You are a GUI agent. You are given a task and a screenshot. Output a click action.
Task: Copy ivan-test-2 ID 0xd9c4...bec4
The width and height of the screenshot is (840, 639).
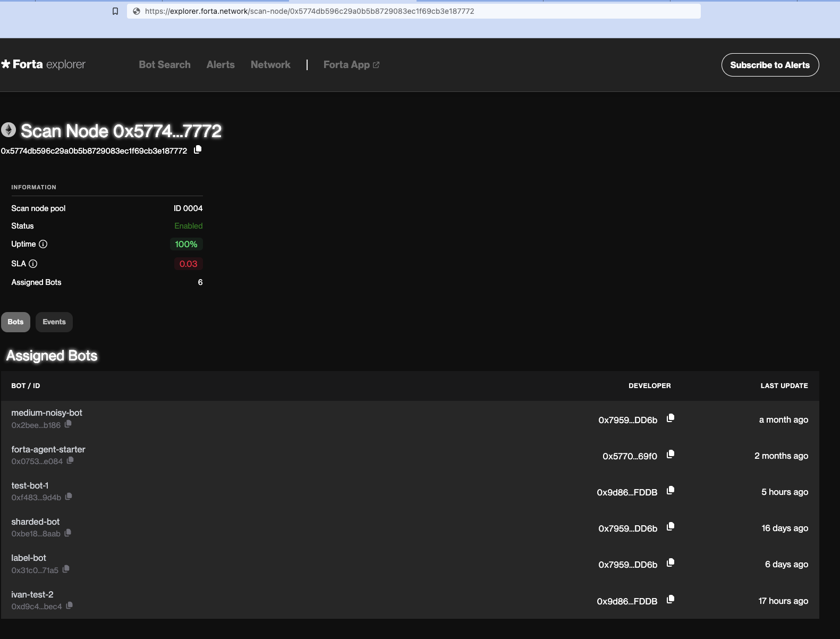point(69,606)
